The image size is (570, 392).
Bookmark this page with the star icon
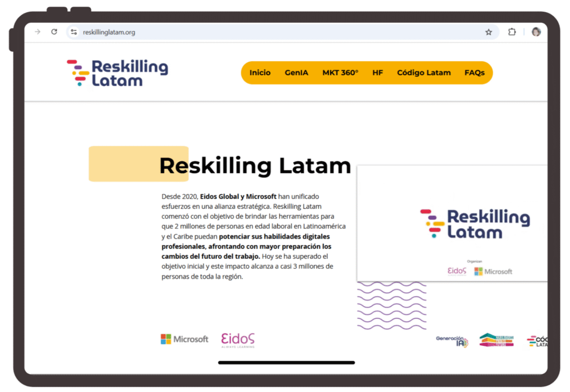tap(489, 32)
